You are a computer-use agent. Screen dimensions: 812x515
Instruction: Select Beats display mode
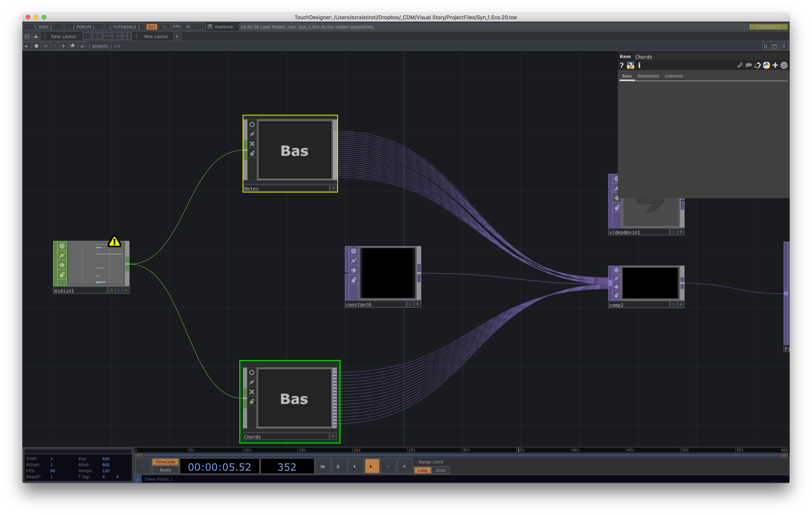click(x=165, y=470)
